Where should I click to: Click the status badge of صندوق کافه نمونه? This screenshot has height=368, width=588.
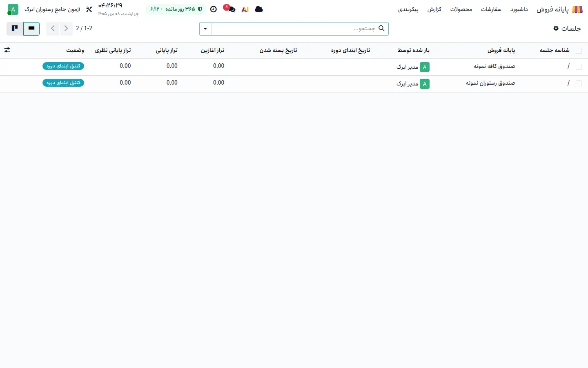coord(63,66)
